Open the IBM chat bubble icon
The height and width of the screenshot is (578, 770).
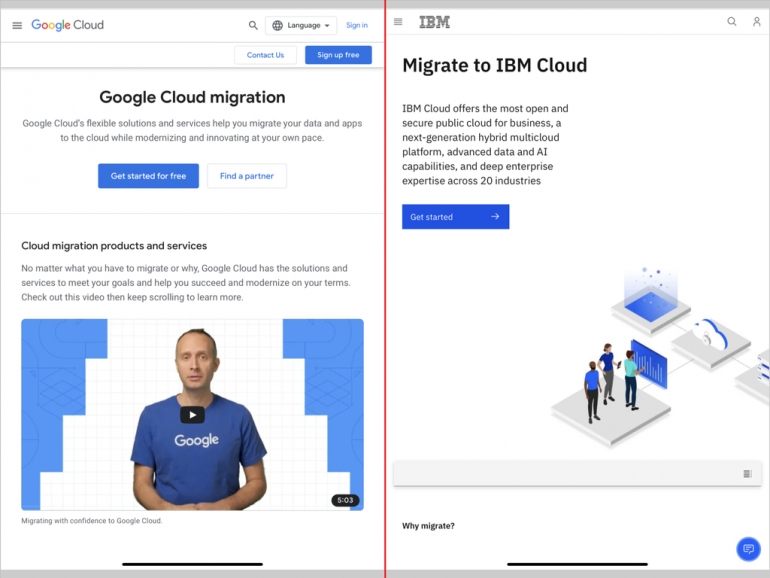[748, 549]
